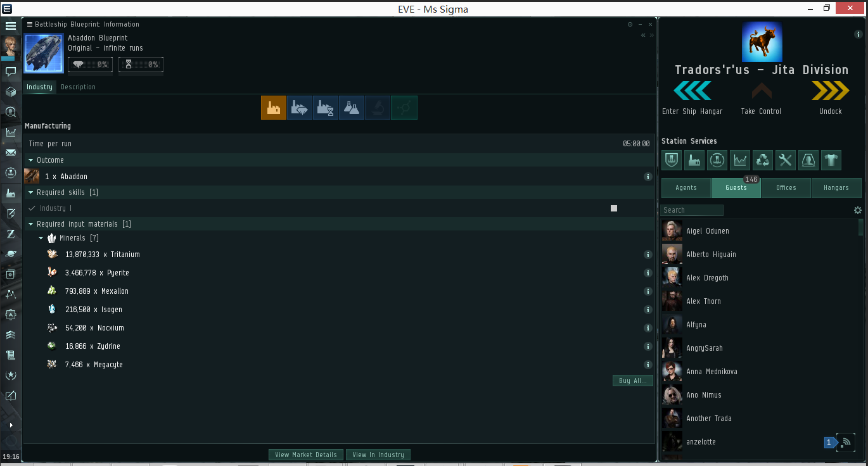Open the character customization shirt service

[831, 160]
